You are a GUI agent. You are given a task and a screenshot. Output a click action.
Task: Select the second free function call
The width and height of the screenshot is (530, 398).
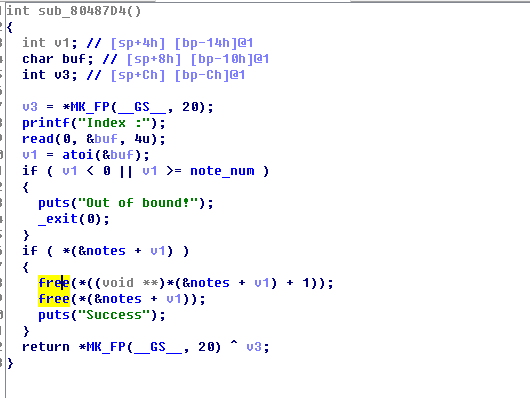[x=54, y=299]
